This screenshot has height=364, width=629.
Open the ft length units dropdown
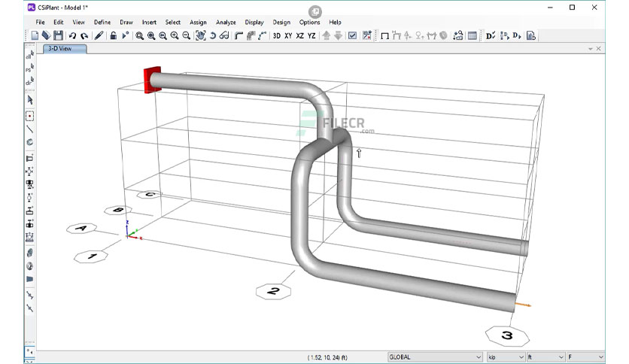(545, 356)
